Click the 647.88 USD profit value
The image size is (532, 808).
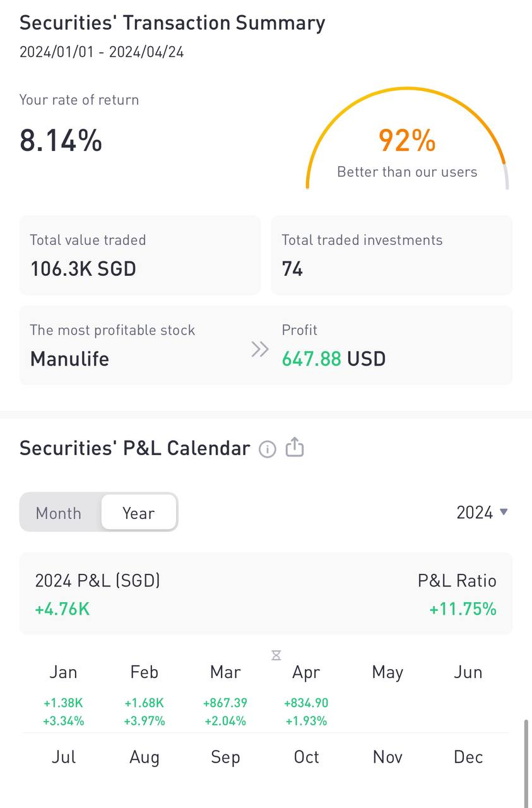[333, 359]
